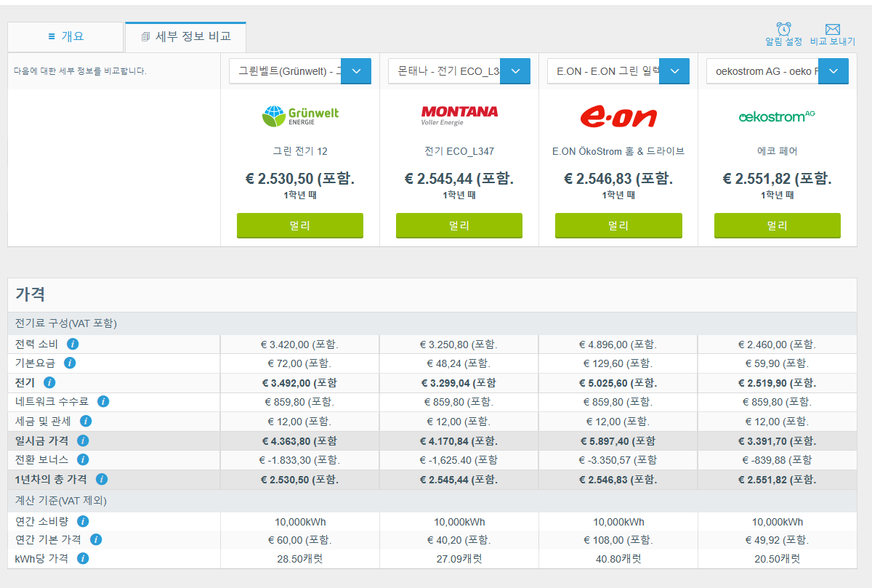This screenshot has width=872, height=588.
Task: Open the 그린벨트(Grünwelt) tariff dropdown
Action: [x=300, y=71]
